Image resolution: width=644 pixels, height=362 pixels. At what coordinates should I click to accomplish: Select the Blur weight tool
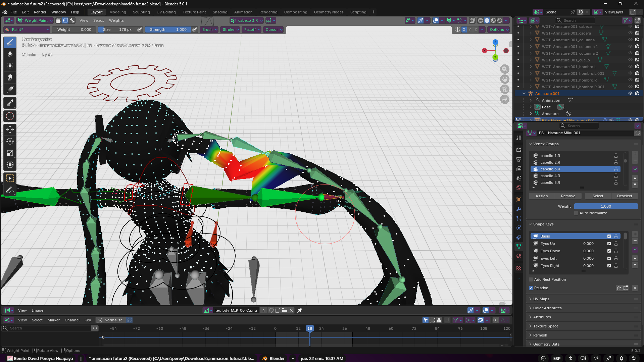(x=10, y=54)
